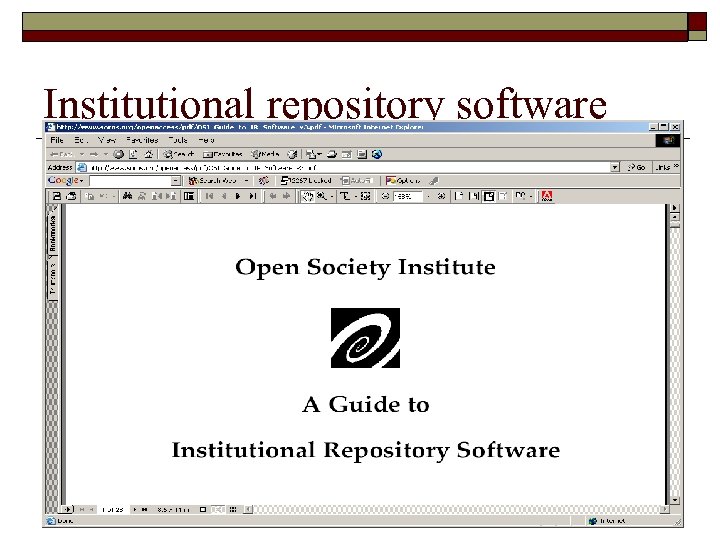Screen dimensions: 720x540
Task: Select the Acrobat Text Select tool
Action: [x=345, y=197]
